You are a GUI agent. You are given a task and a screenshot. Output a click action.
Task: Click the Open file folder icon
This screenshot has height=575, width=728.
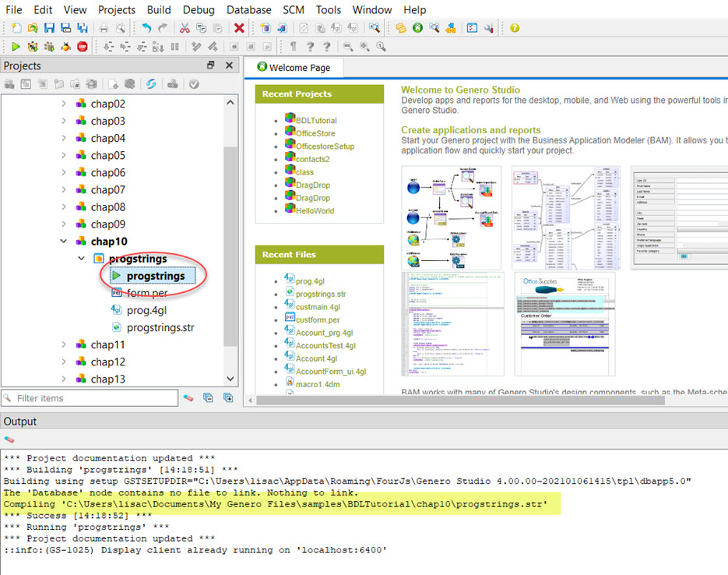[x=33, y=28]
